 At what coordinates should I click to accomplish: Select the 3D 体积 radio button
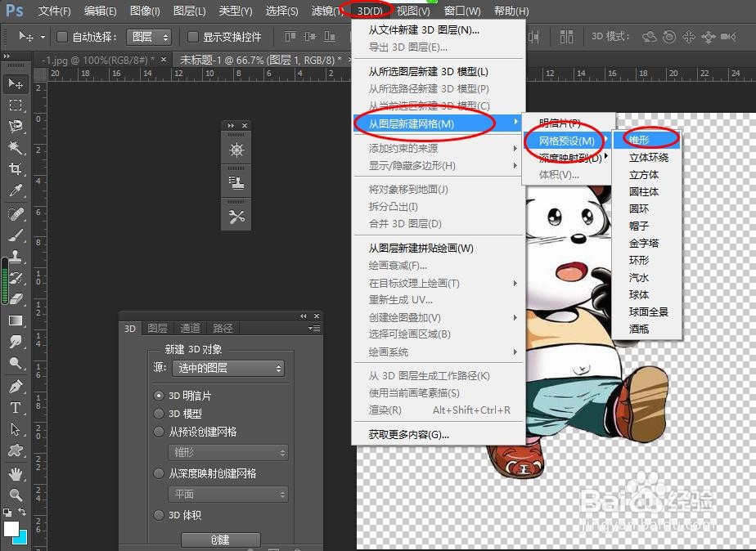159,515
